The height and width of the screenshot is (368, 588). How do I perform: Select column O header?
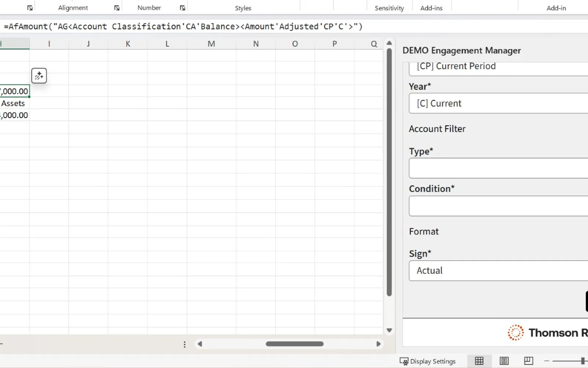click(295, 44)
